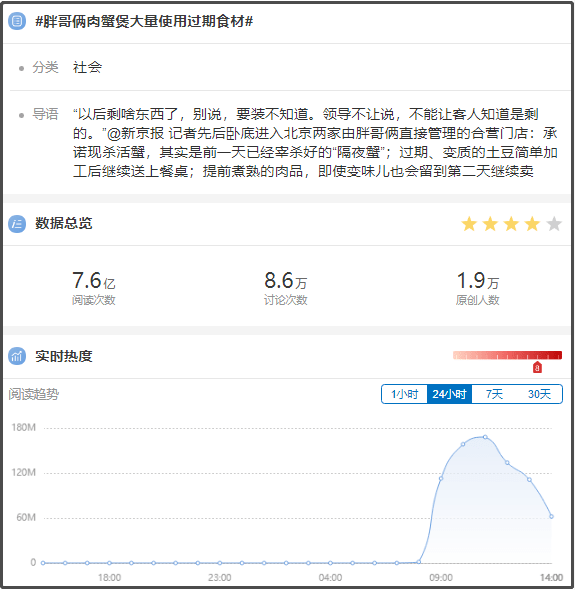
Task: Switch trend range to 30天
Action: coord(539,394)
